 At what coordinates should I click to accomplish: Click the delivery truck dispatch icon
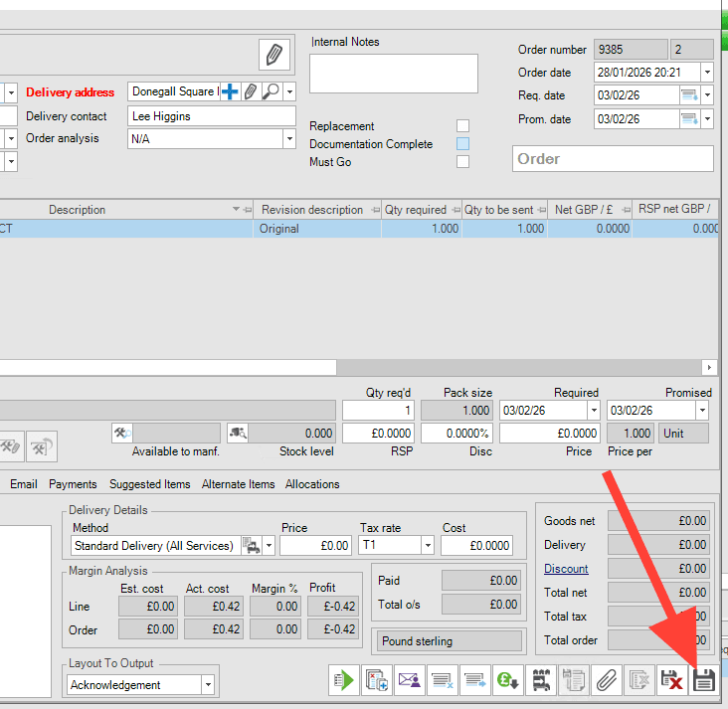tap(541, 681)
